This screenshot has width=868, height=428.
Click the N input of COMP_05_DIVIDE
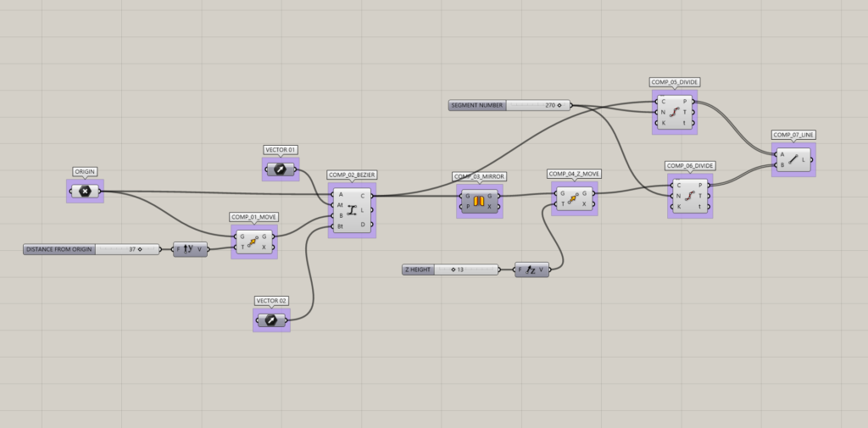coord(662,112)
